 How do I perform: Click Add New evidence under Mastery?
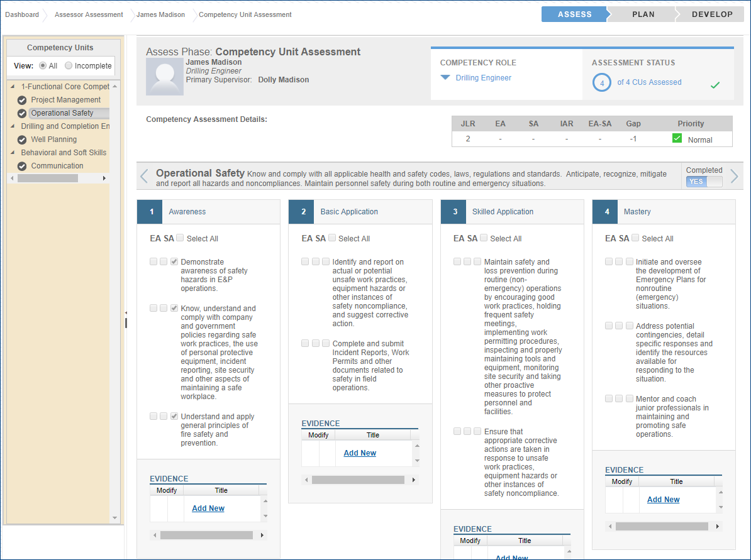[663, 499]
